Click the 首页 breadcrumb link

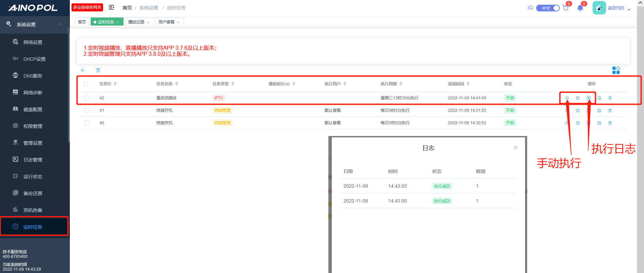(127, 8)
